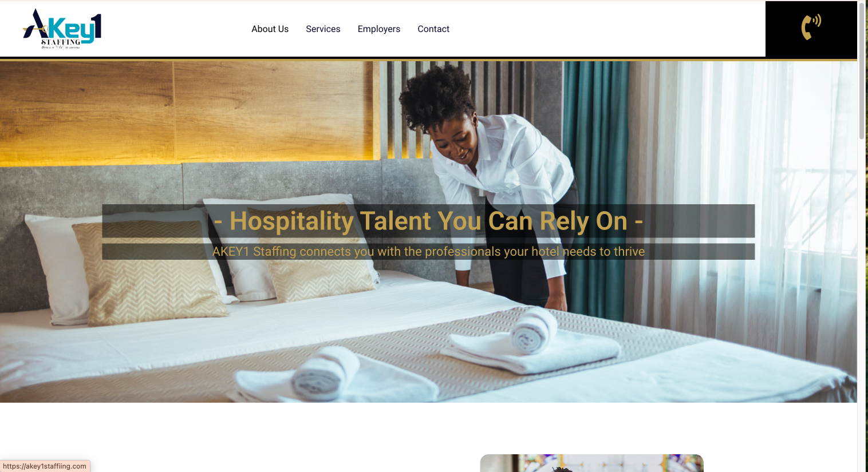Open the Contact page link
Screen dimensions: 868x472
pyautogui.click(x=433, y=29)
